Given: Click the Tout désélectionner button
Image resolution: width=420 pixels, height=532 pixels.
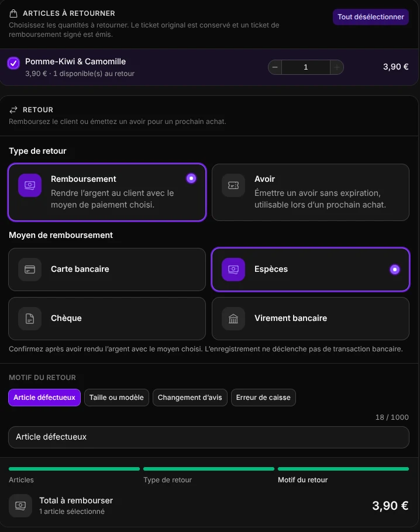Looking at the screenshot, I should tap(370, 17).
